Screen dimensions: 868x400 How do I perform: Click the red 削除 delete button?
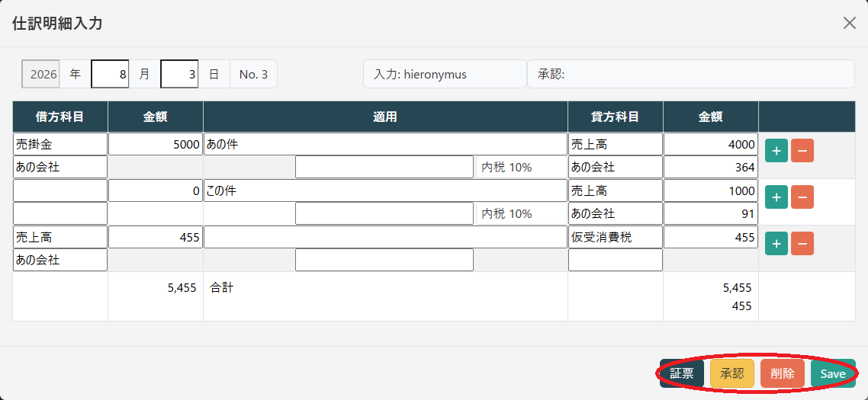tap(782, 373)
